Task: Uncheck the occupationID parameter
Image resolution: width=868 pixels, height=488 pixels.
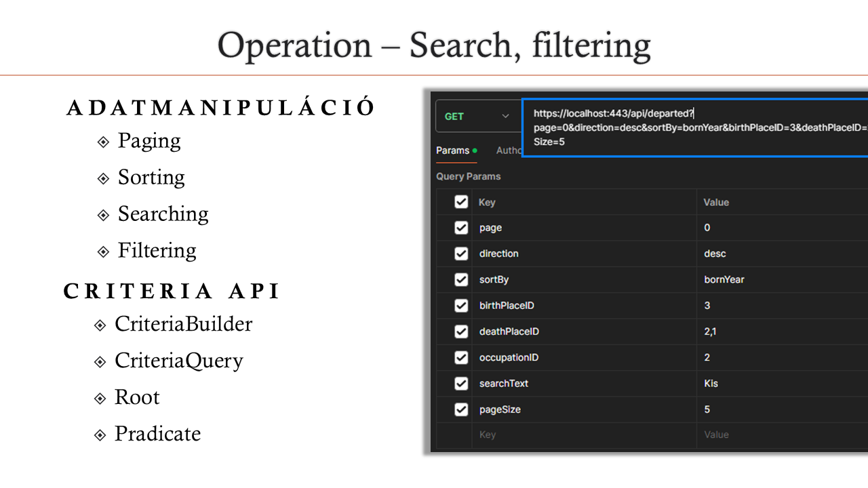Action: click(x=461, y=357)
